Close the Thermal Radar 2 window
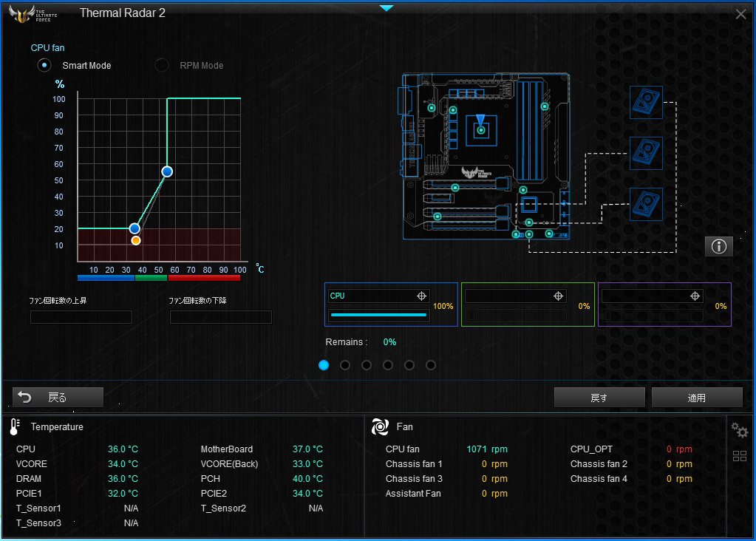 click(x=740, y=14)
